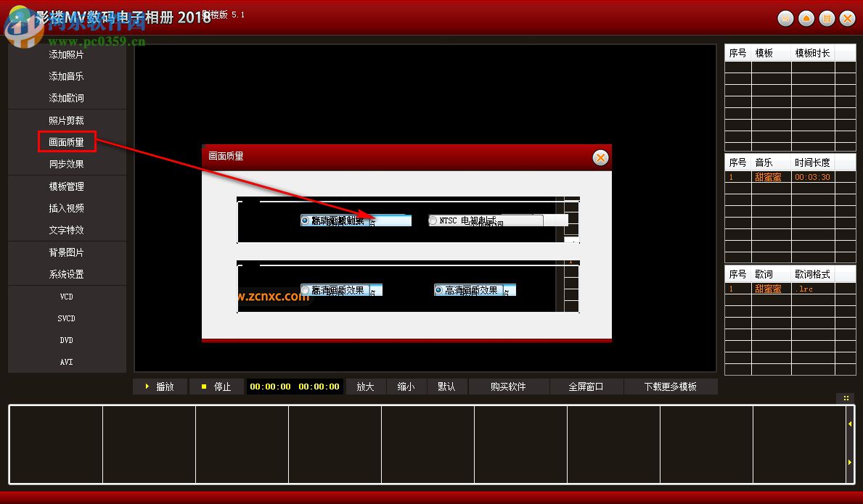This screenshot has width=863, height=504.
Task: Click the 默认 default size button
Action: click(447, 387)
